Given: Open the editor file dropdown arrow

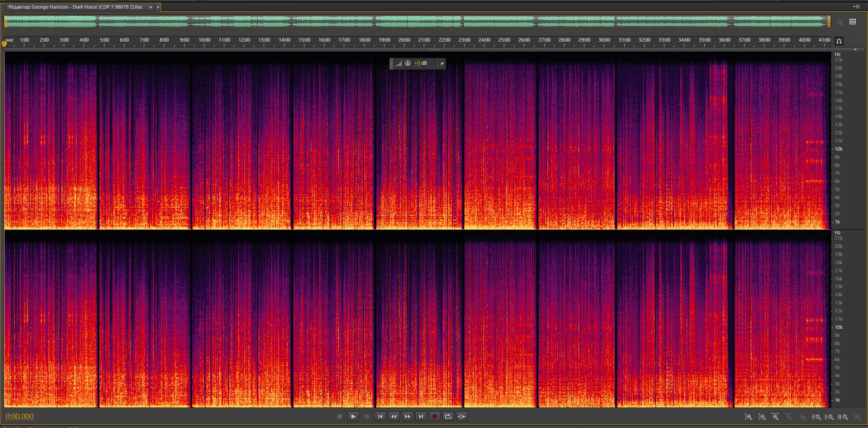Looking at the screenshot, I should [151, 7].
